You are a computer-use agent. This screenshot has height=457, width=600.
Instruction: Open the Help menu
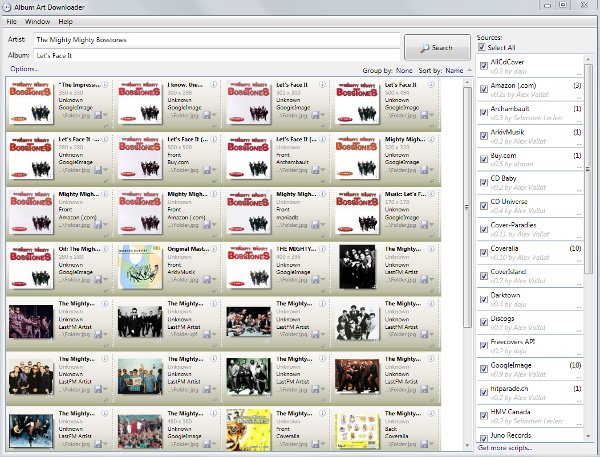(65, 21)
